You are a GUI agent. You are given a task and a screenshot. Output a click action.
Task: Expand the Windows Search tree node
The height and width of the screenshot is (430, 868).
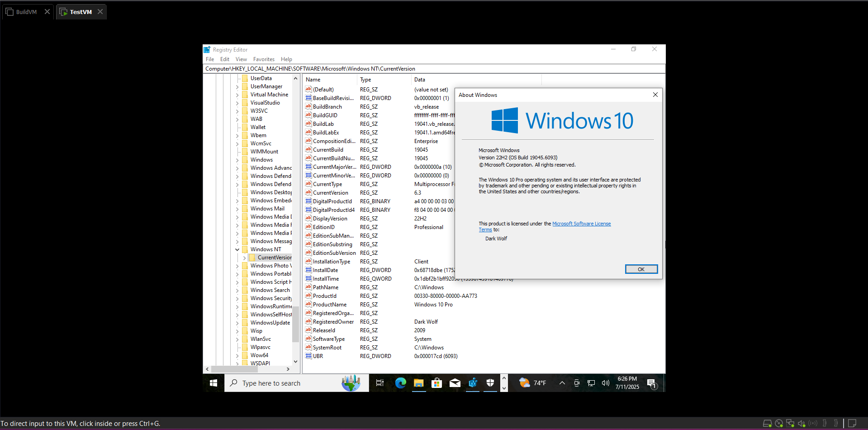[x=237, y=290]
